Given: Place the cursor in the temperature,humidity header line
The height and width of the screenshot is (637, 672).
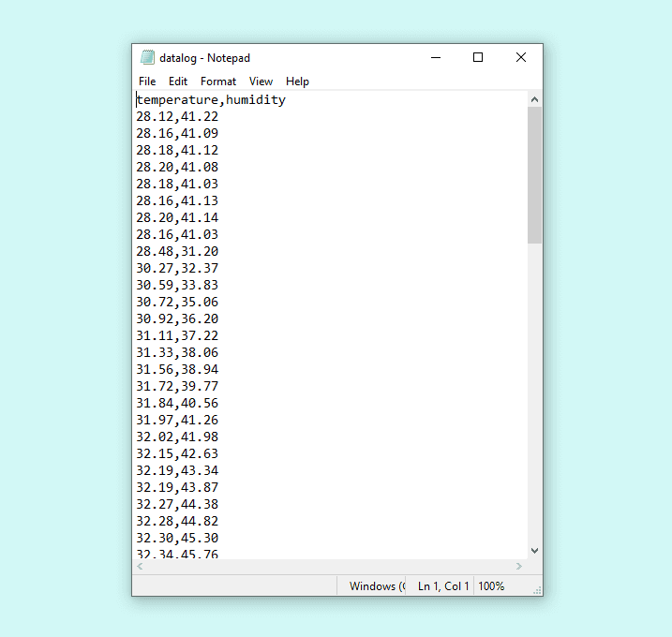Looking at the screenshot, I should 211,100.
